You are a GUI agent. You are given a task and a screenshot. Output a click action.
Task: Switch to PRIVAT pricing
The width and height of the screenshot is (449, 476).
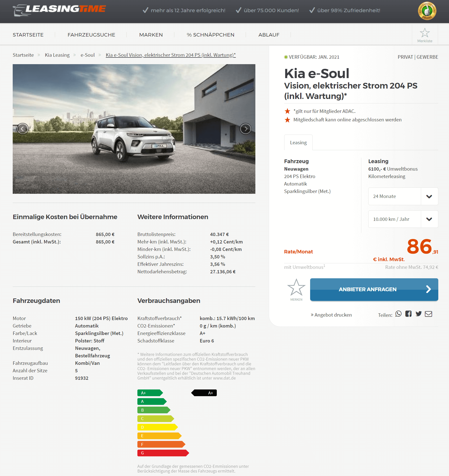tap(405, 57)
